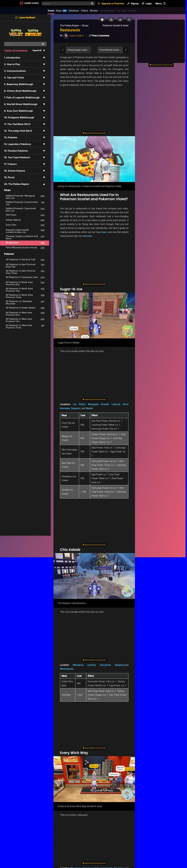The height and width of the screenshot is (868, 187).
Task: Open Los Platos location link
Action: 79,404
